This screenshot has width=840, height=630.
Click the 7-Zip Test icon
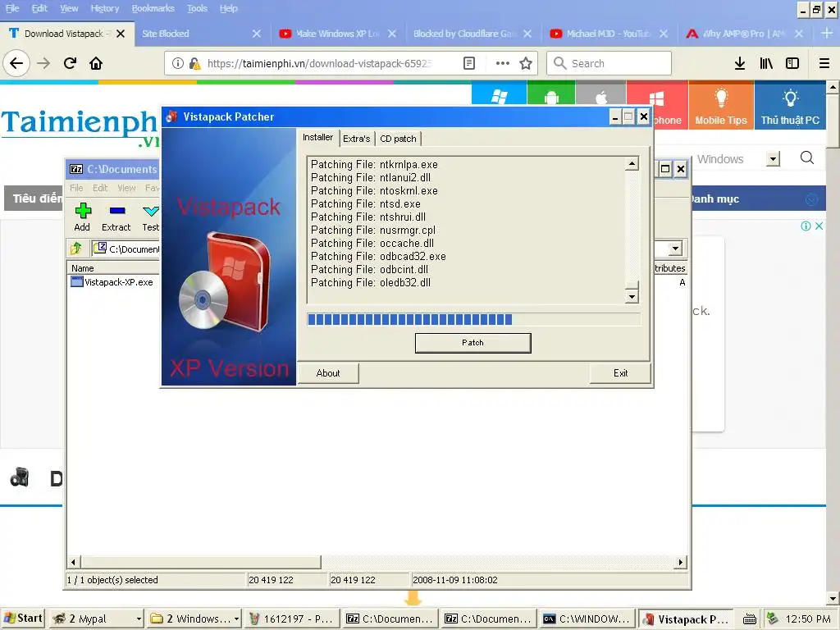[x=151, y=211]
